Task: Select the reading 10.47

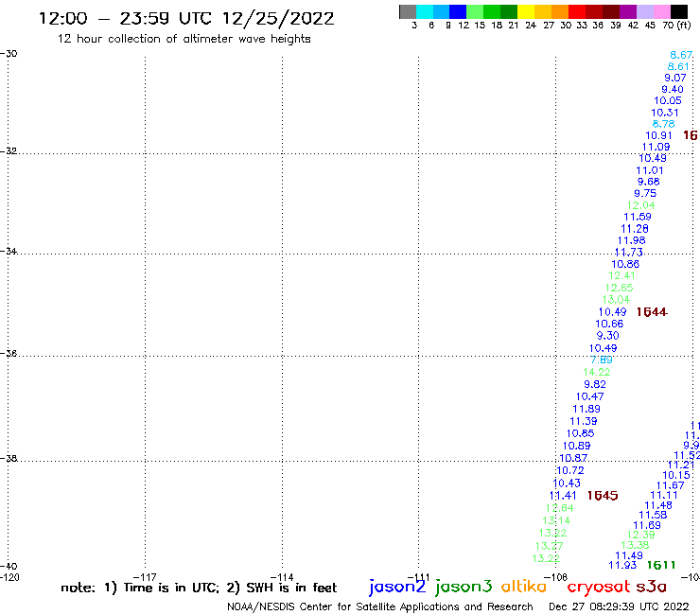Action: tap(589, 396)
